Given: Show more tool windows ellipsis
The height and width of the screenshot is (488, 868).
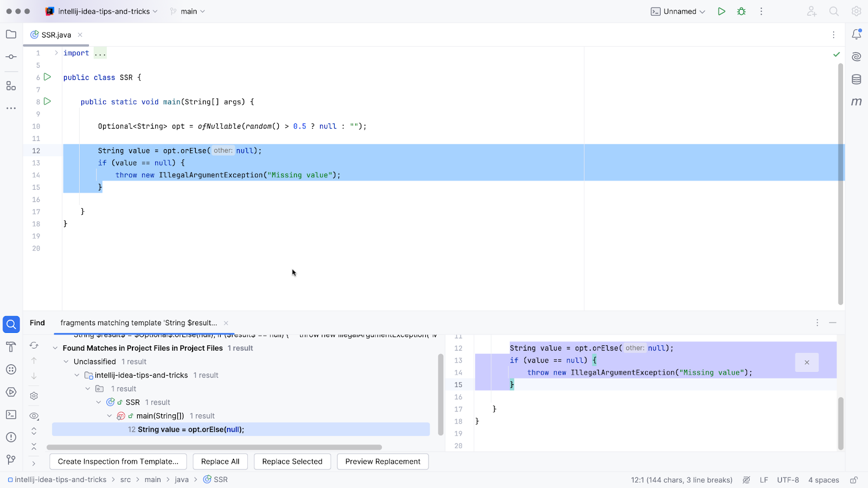Looking at the screenshot, I should [x=11, y=108].
